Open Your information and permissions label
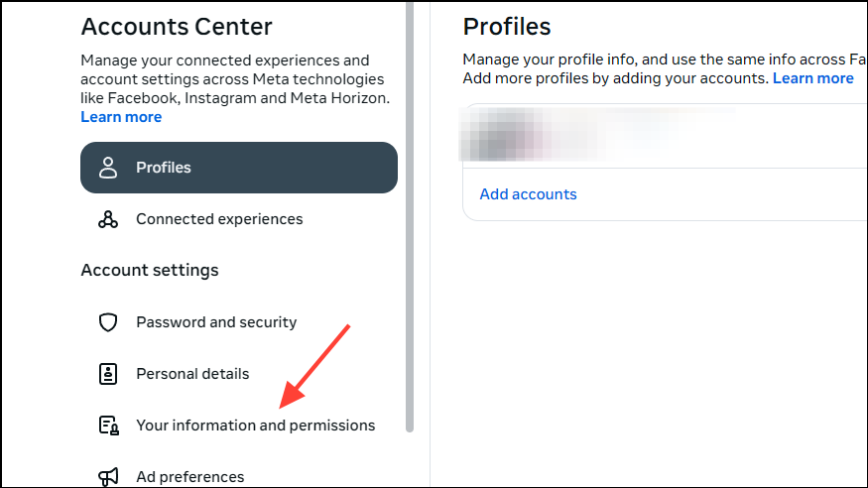The height and width of the screenshot is (488, 868). (255, 426)
